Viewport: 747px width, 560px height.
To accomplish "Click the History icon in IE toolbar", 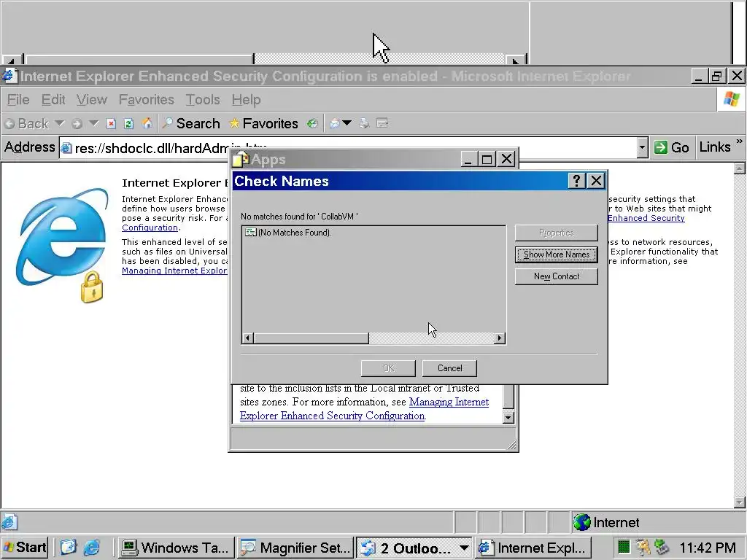I will [312, 124].
